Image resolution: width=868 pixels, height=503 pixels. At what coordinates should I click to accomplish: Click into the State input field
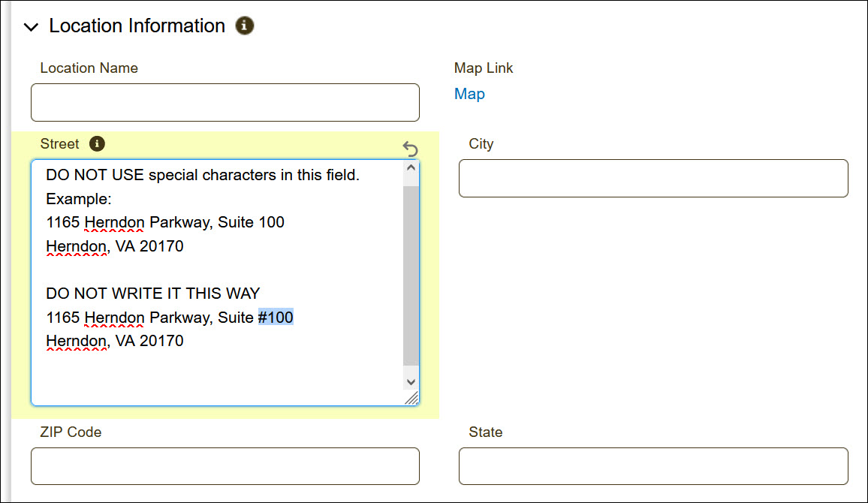(653, 466)
